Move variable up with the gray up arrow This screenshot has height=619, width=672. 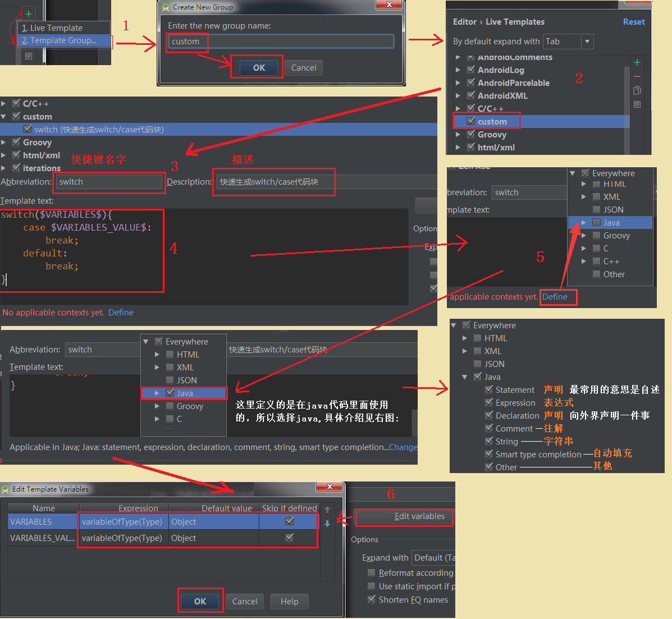pyautogui.click(x=327, y=510)
